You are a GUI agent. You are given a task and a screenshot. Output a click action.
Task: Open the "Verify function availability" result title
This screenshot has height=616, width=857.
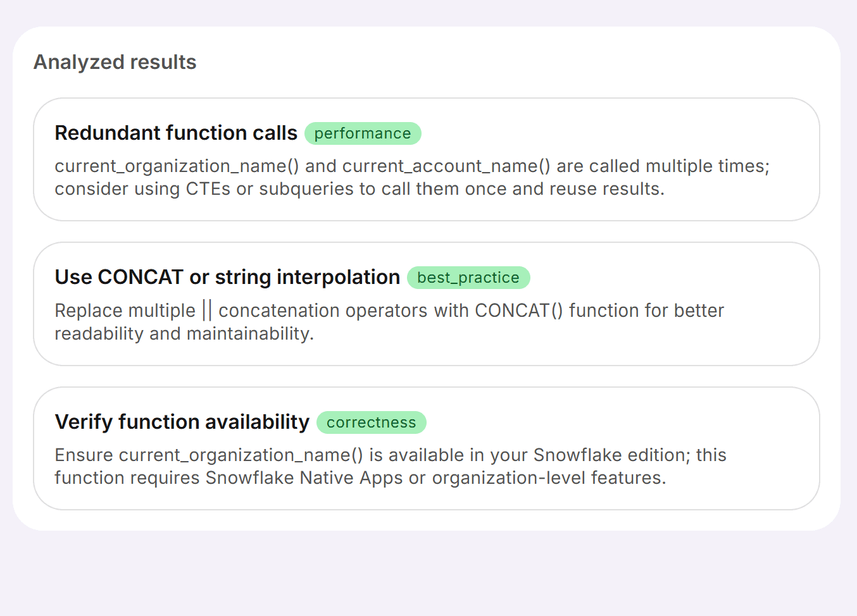182,422
